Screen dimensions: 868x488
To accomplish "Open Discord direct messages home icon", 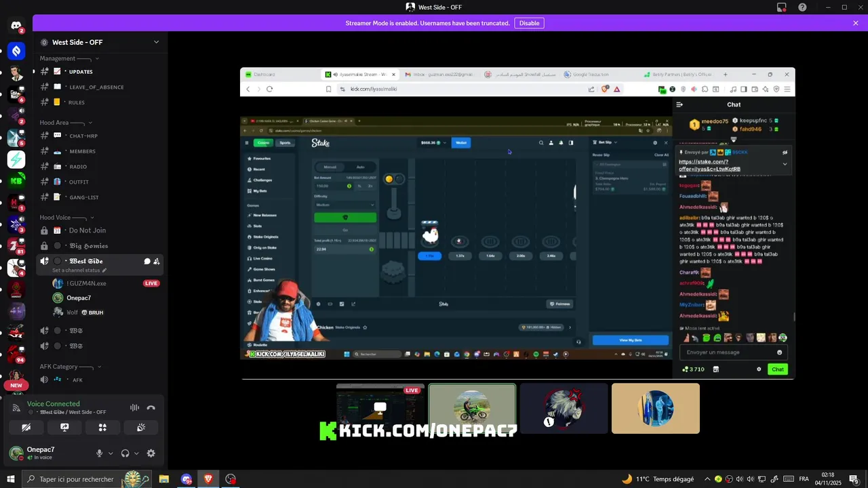I will coord(16,26).
